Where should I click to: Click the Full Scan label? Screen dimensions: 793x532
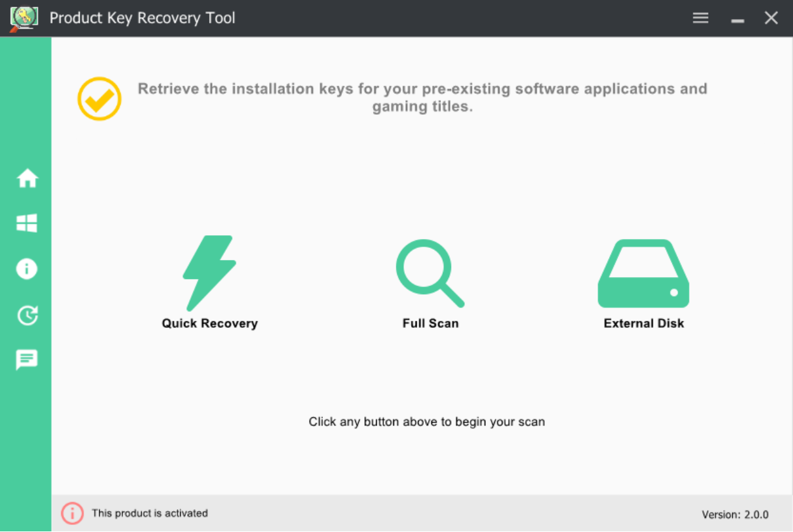pyautogui.click(x=430, y=323)
